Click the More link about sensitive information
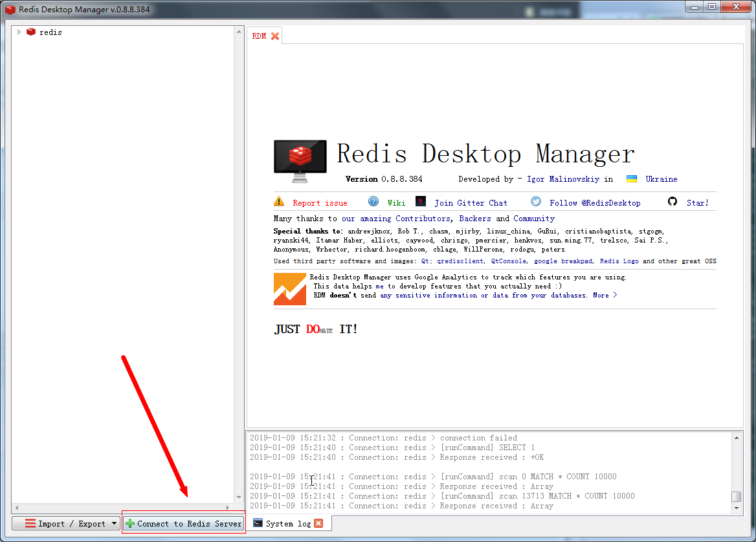The image size is (756, 542). [601, 295]
